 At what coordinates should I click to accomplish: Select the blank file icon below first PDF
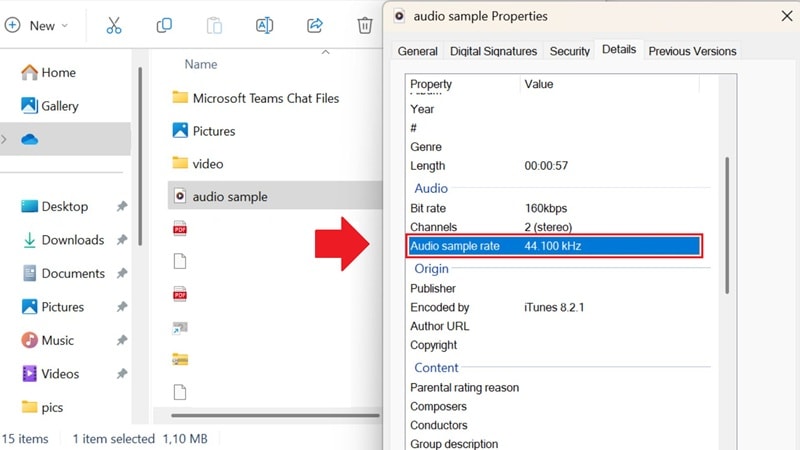pyautogui.click(x=180, y=261)
